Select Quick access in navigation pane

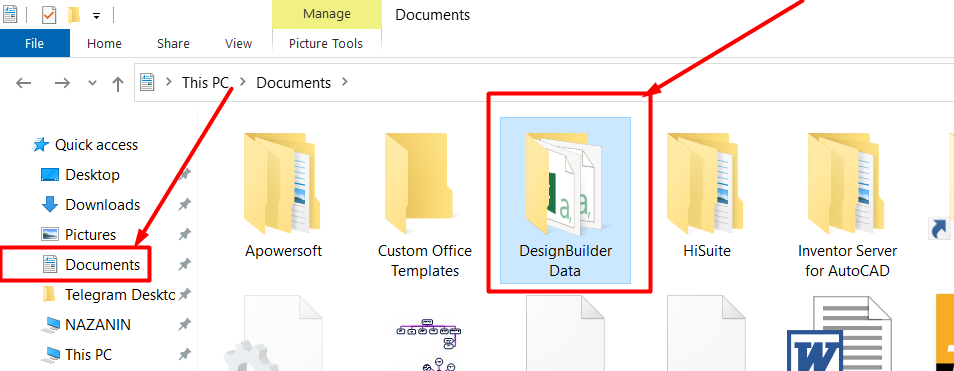pyautogui.click(x=96, y=145)
